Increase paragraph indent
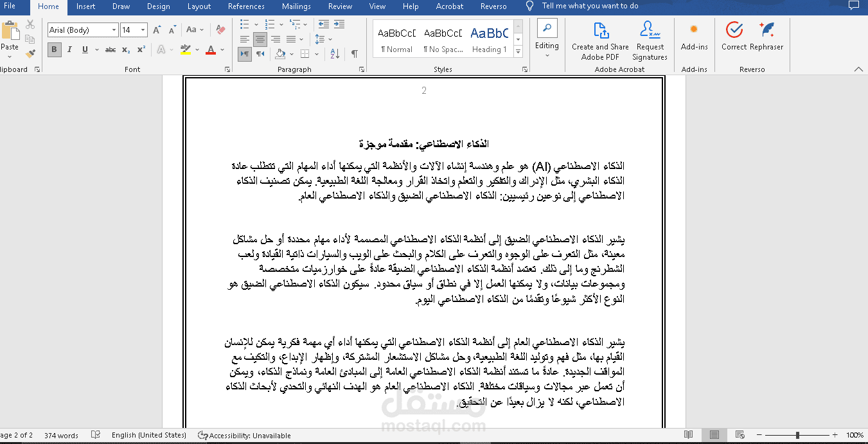The width and height of the screenshot is (868, 444). click(340, 24)
